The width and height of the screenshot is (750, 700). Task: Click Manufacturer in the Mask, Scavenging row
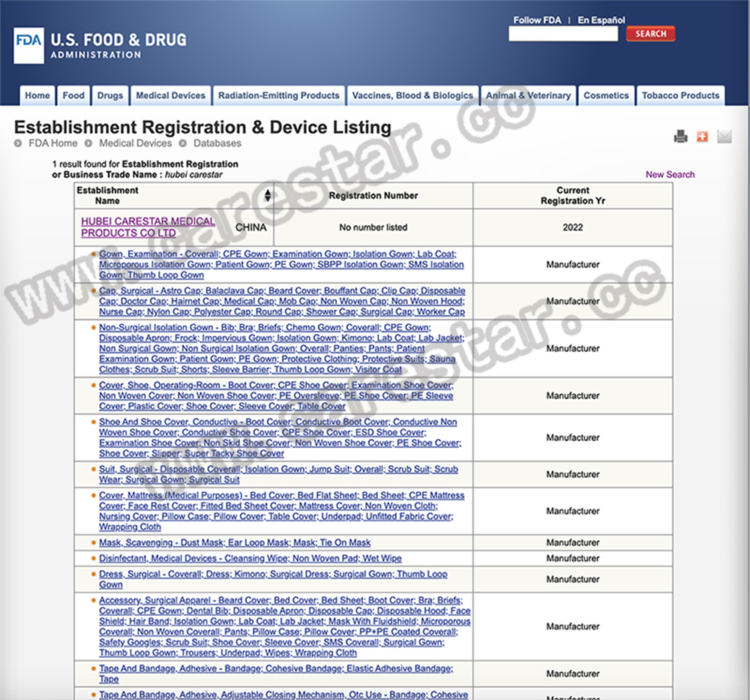coord(572,542)
